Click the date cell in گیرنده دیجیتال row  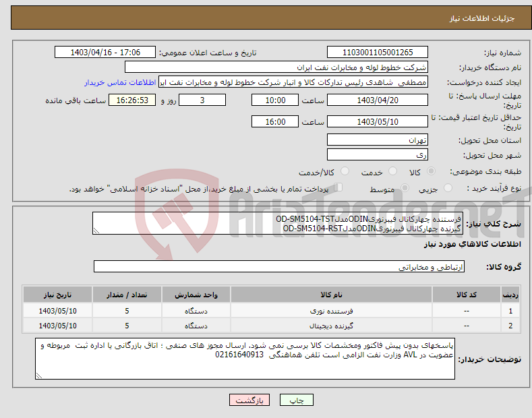point(58,326)
